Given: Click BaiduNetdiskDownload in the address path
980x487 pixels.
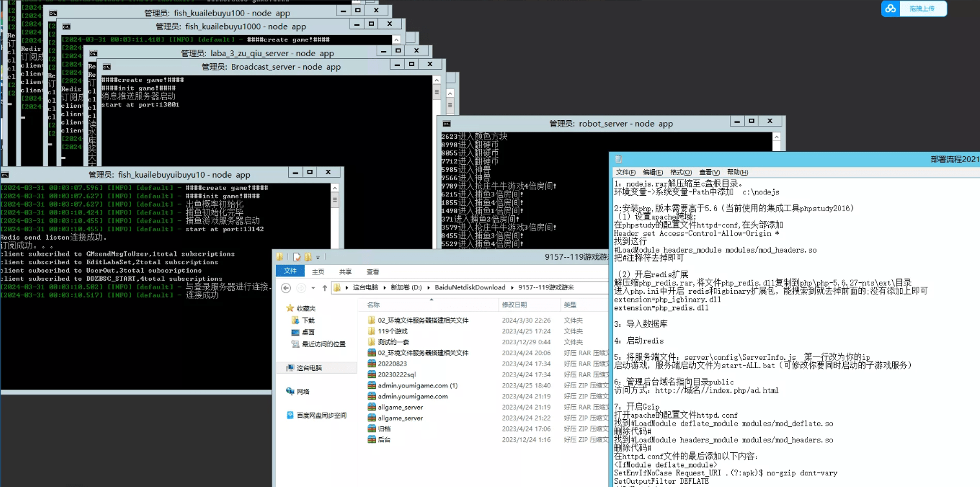Looking at the screenshot, I should coord(470,287).
